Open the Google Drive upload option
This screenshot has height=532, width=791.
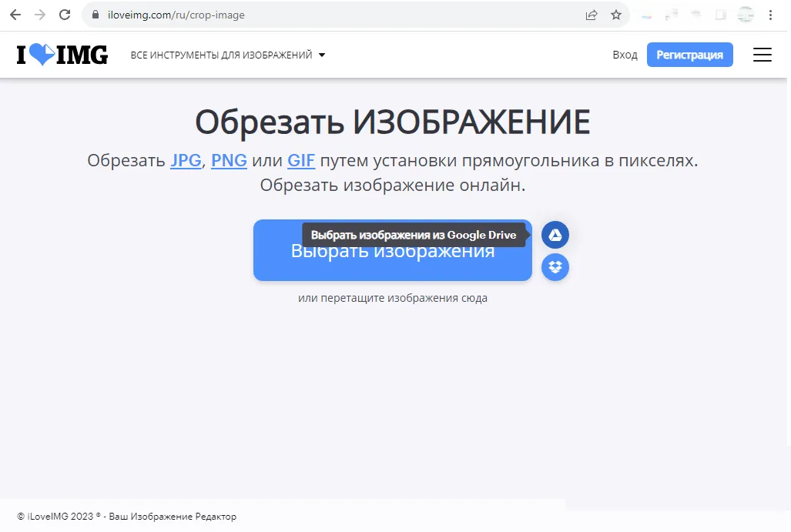(555, 235)
